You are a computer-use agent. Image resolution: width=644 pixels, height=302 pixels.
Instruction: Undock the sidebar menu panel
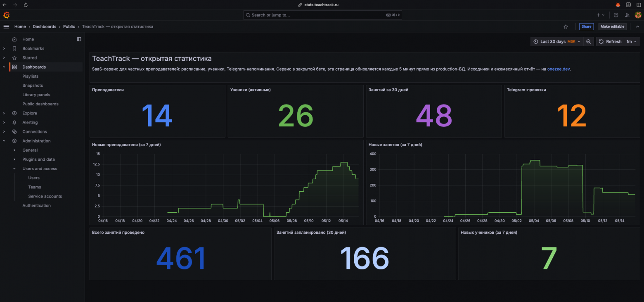(x=79, y=39)
